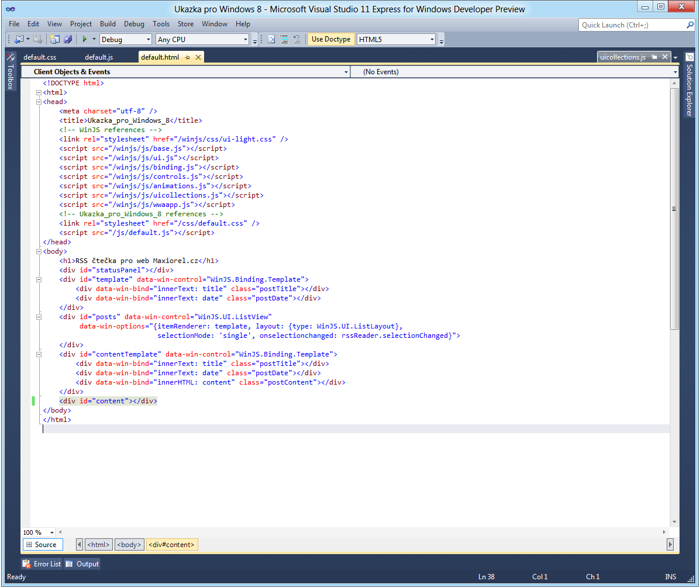Close the default.html tab
Image resolution: width=700 pixels, height=588 pixels.
coord(198,57)
